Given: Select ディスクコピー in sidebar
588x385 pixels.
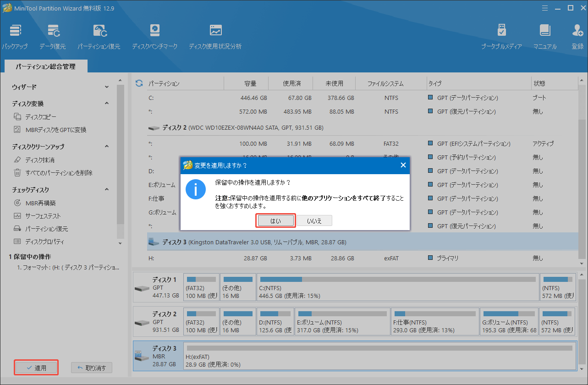Looking at the screenshot, I should tap(35, 117).
